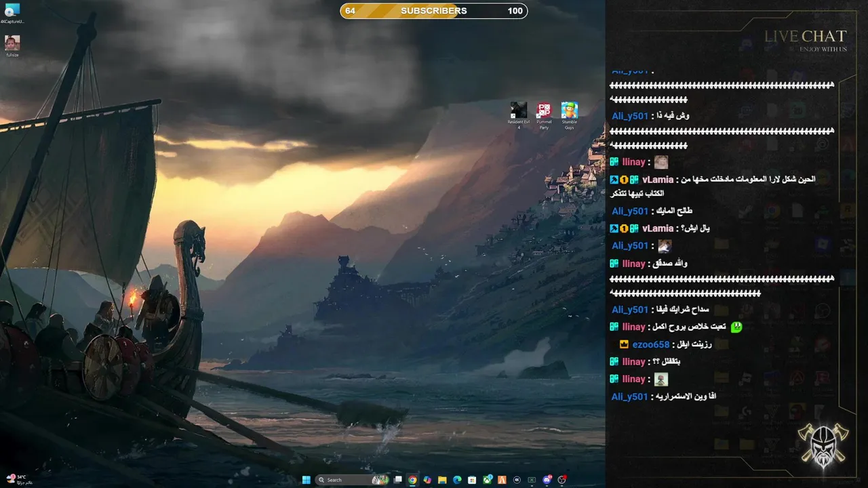Launch Microsoft Edge from the taskbar

pos(457,480)
